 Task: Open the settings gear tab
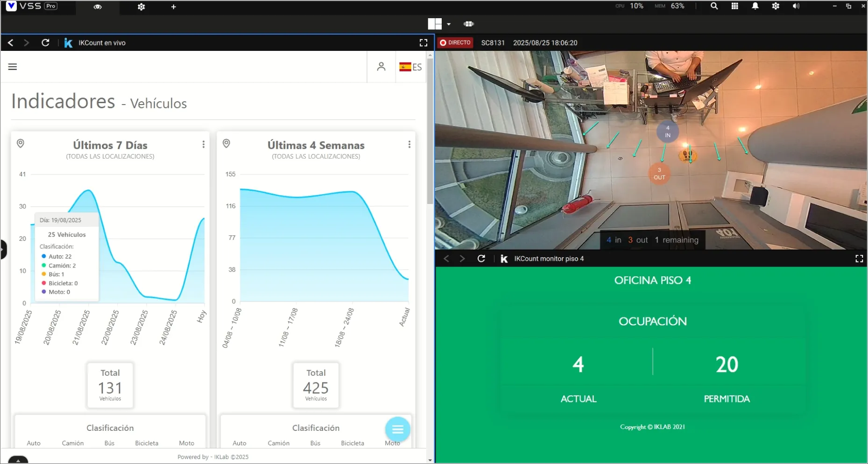[x=141, y=7]
